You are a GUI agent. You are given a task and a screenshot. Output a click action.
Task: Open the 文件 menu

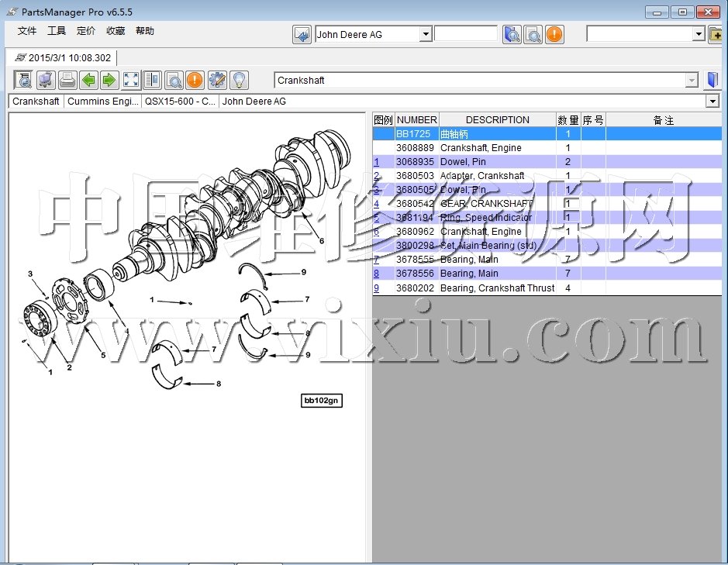click(27, 31)
